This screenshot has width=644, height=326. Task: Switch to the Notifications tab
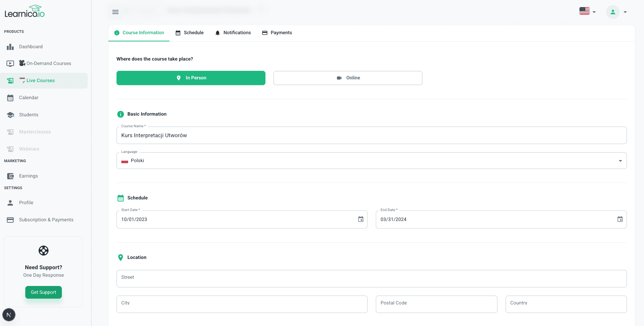233,33
